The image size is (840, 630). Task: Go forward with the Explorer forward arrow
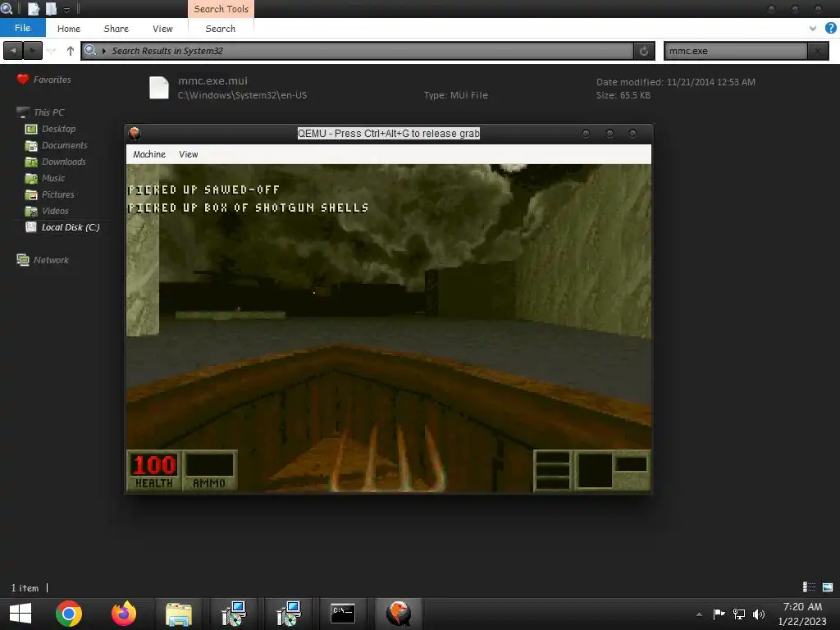click(x=32, y=51)
